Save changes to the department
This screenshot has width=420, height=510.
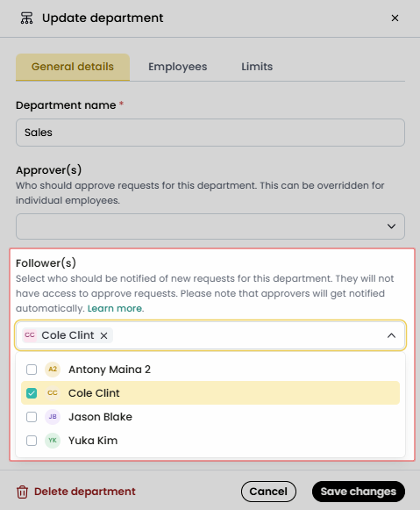point(359,492)
